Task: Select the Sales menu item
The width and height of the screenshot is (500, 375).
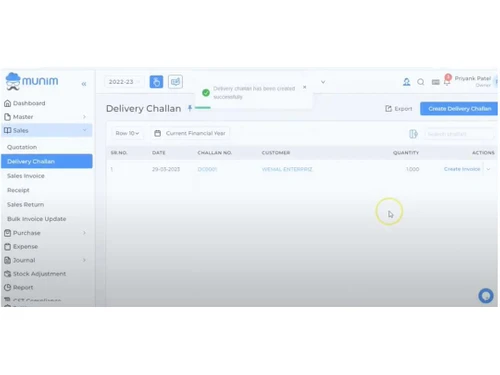Action: pyautogui.click(x=47, y=130)
